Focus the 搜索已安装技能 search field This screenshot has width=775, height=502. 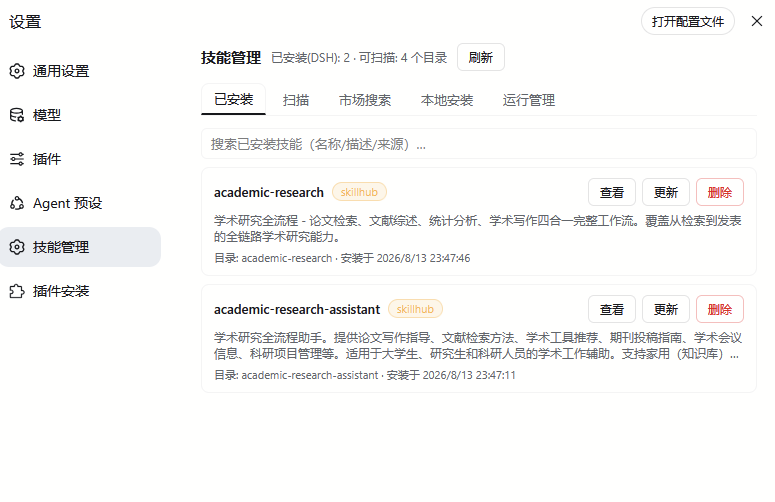coord(478,144)
